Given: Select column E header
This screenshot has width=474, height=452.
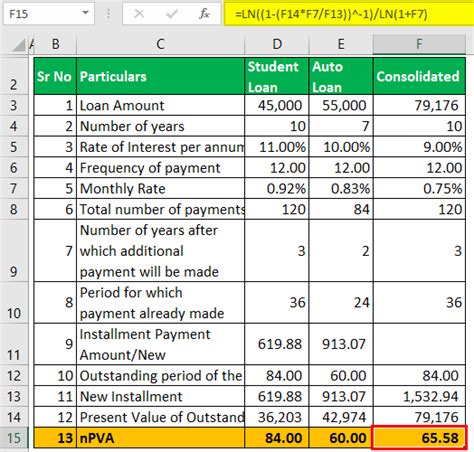Looking at the screenshot, I should click(341, 44).
